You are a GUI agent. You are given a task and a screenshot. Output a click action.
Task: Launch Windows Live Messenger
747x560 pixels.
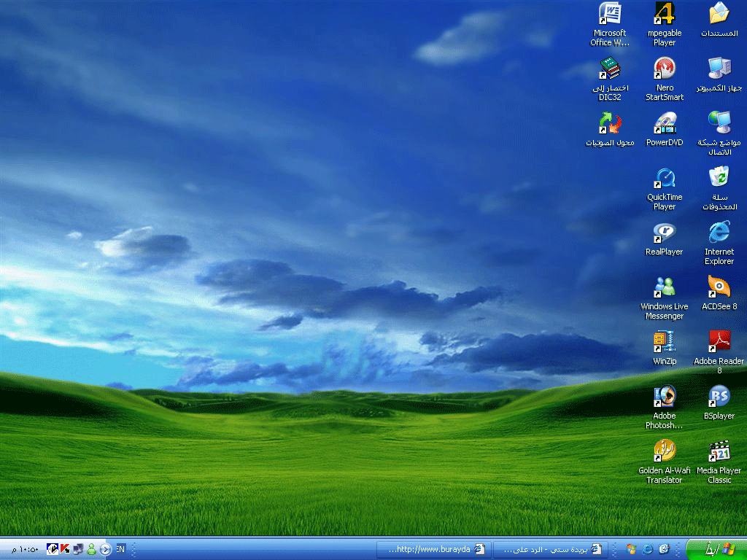[665, 298]
